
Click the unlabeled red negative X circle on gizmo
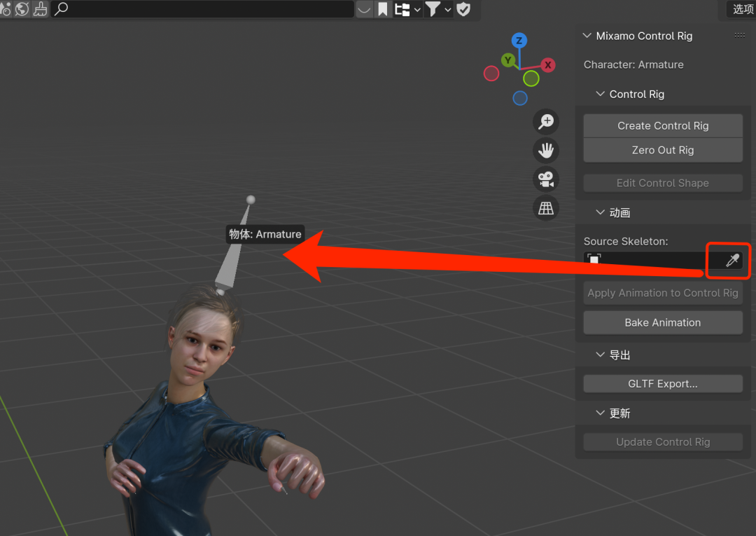491,74
